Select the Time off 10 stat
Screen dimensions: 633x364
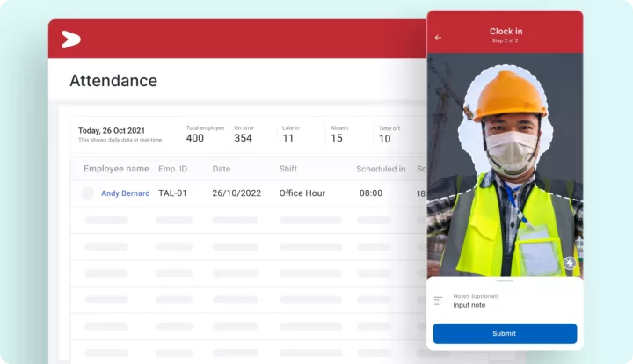tap(389, 134)
